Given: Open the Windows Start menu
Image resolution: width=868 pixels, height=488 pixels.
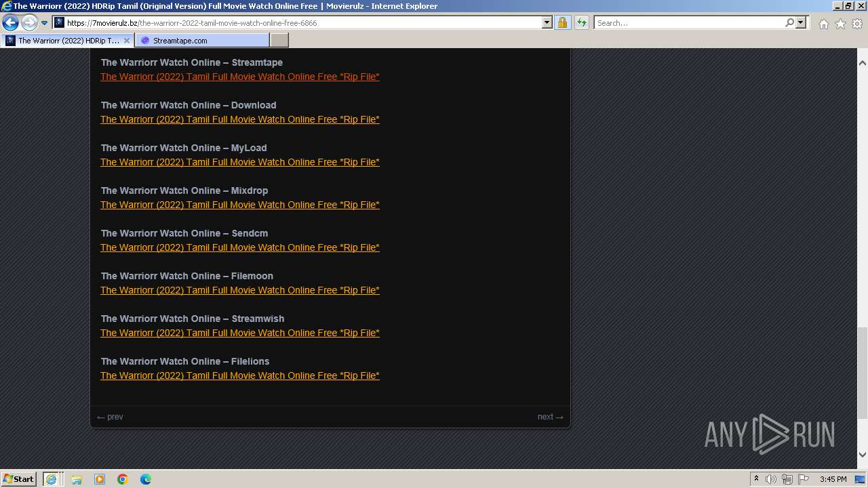Looking at the screenshot, I should pyautogui.click(x=19, y=479).
